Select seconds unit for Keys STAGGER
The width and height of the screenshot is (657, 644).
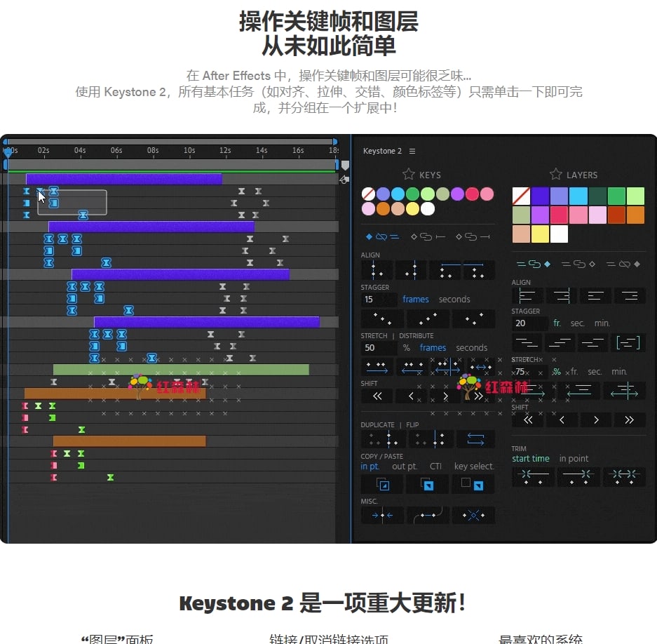point(454,300)
